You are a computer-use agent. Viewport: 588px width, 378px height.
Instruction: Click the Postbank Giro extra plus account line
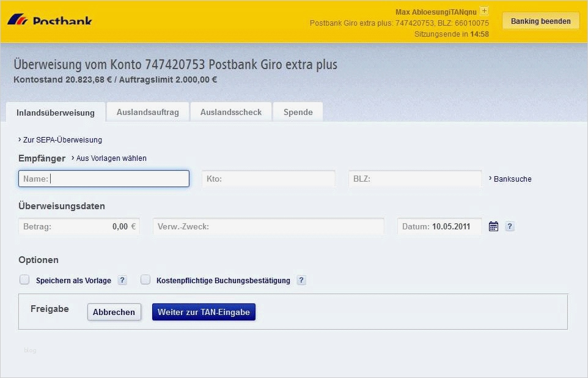[399, 23]
